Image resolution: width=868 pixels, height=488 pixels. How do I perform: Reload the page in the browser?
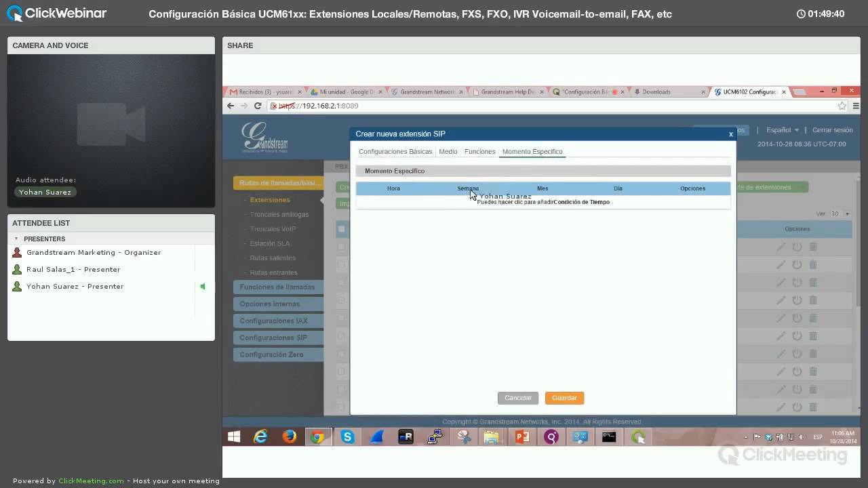pos(258,106)
